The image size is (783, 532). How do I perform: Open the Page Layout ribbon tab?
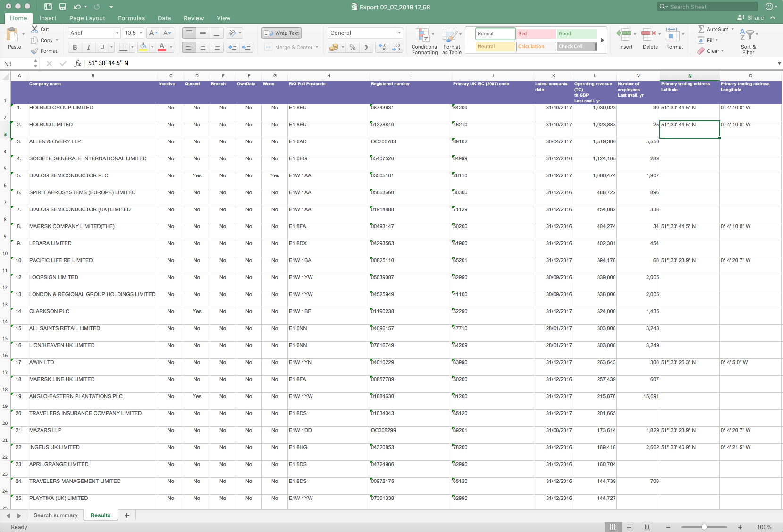pyautogui.click(x=87, y=18)
